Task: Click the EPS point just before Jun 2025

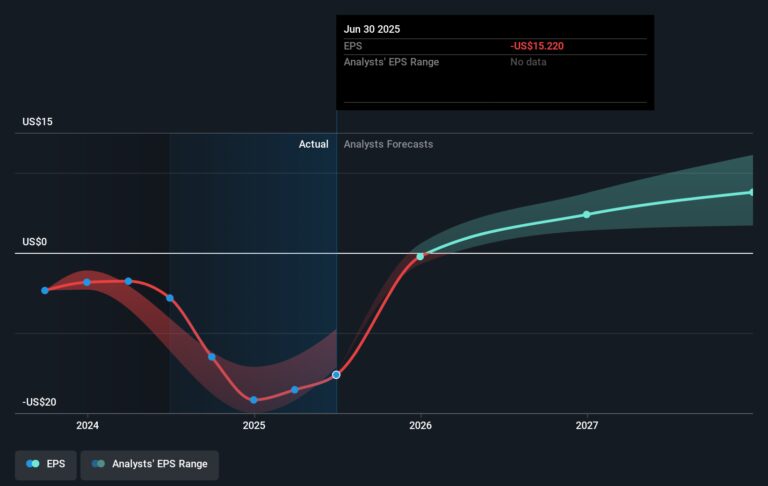Action: tap(295, 389)
